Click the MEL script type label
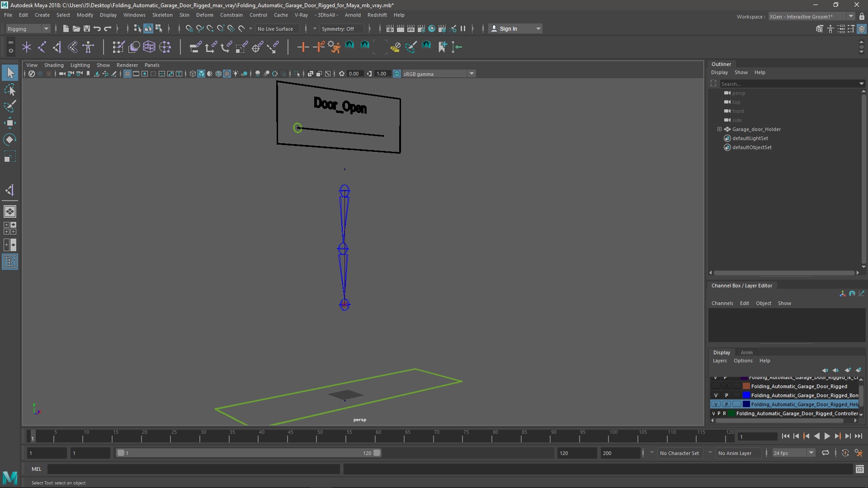 [36, 469]
